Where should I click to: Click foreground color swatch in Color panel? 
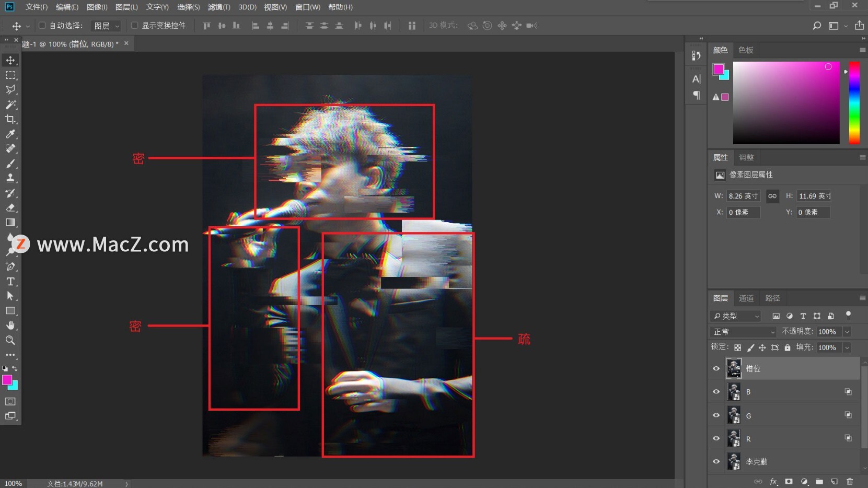[x=719, y=69]
